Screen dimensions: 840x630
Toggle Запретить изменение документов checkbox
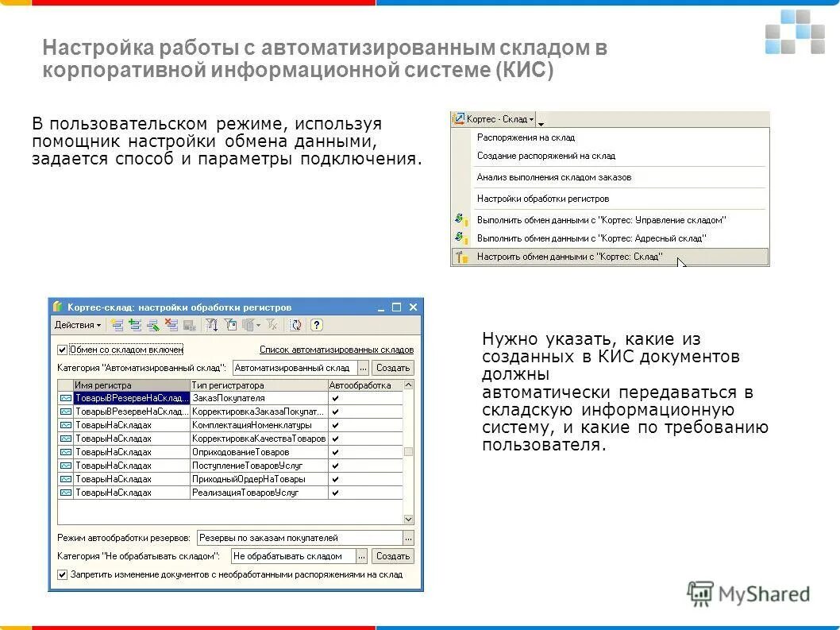point(63,574)
